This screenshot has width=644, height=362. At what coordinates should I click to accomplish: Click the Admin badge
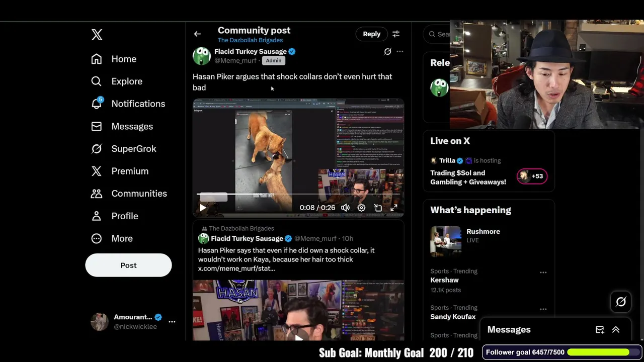point(274,60)
